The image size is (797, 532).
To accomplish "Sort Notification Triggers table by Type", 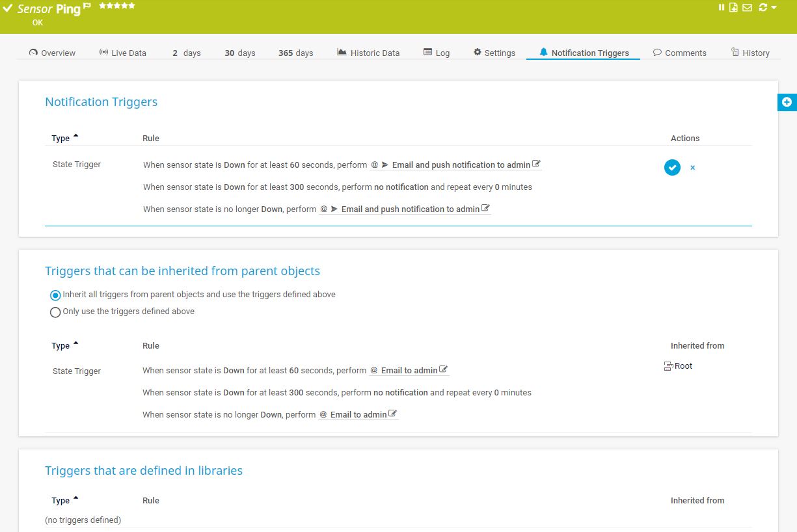I will 61,139.
